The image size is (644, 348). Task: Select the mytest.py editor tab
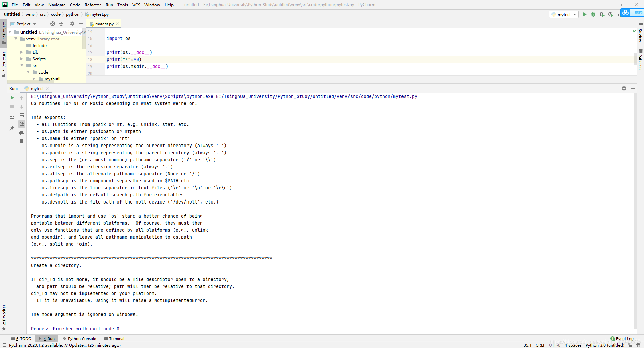pos(104,24)
